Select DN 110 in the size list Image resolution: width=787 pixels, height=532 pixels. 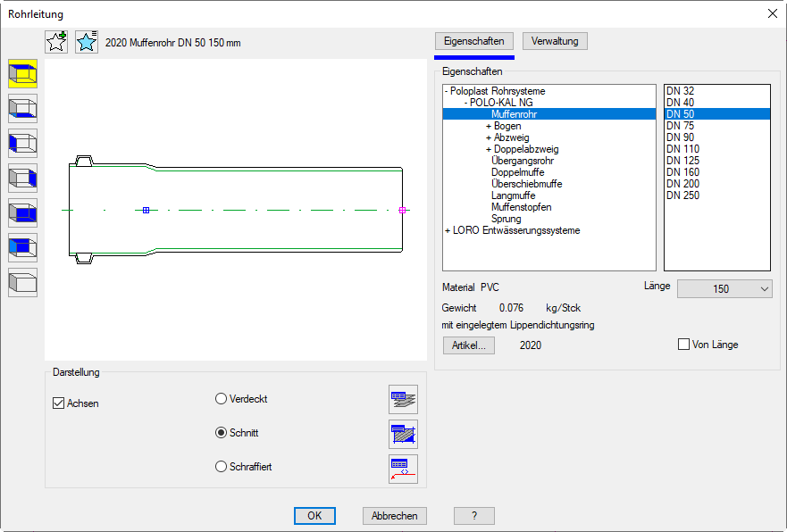coord(682,149)
